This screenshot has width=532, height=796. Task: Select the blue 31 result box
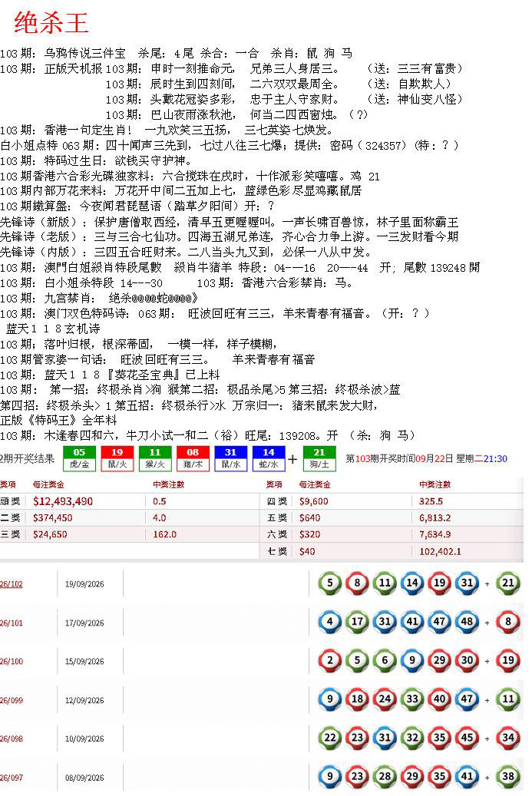pos(230,458)
